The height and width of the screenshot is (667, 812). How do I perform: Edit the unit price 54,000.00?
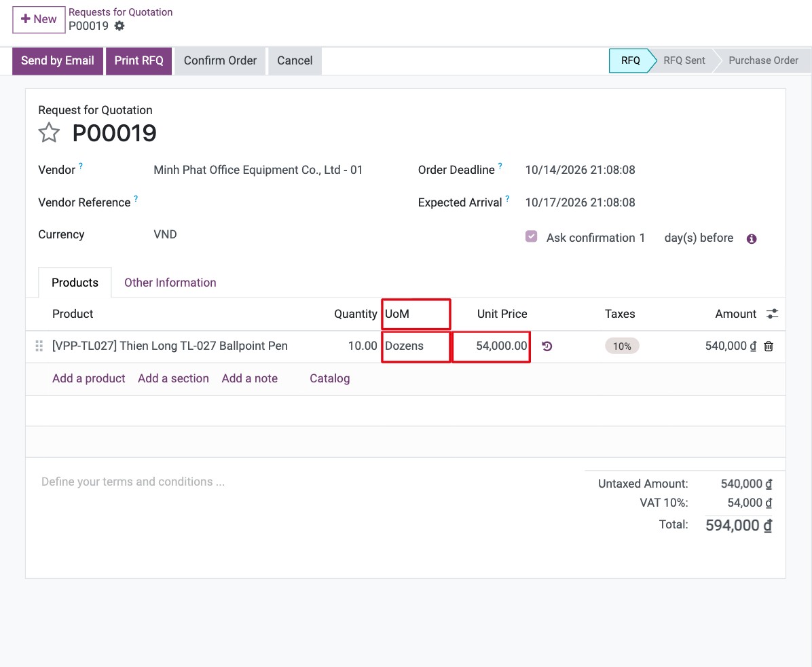pos(491,346)
